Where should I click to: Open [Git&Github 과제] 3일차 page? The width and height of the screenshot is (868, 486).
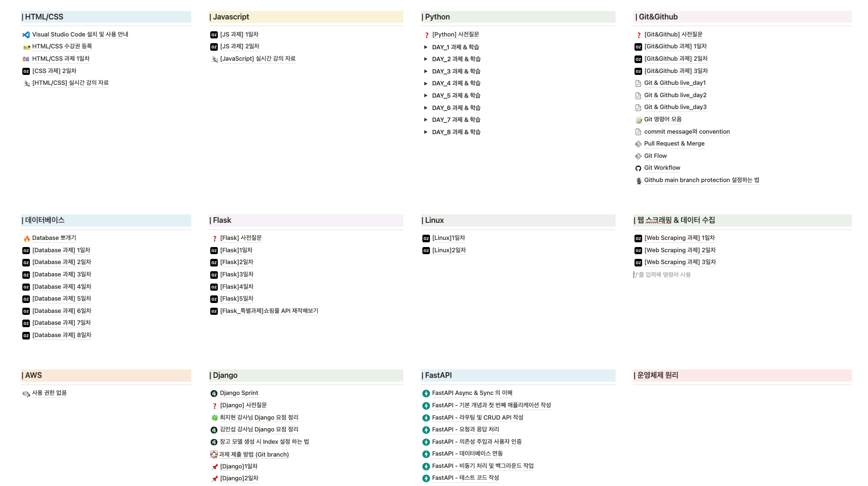(x=676, y=71)
